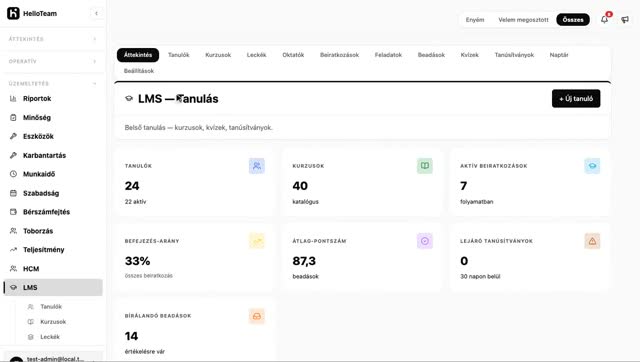The width and height of the screenshot is (640, 362).
Task: Open notifications bell icon
Action: pyautogui.click(x=604, y=19)
